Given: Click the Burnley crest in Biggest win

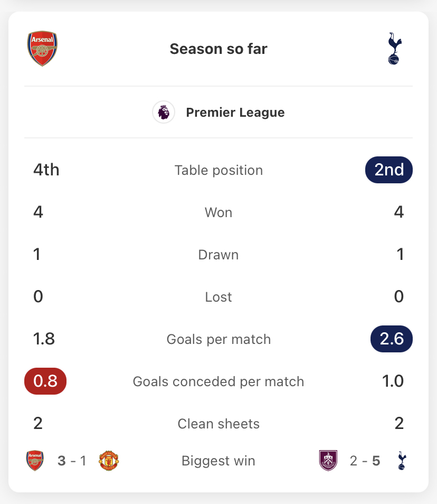Looking at the screenshot, I should 328,460.
